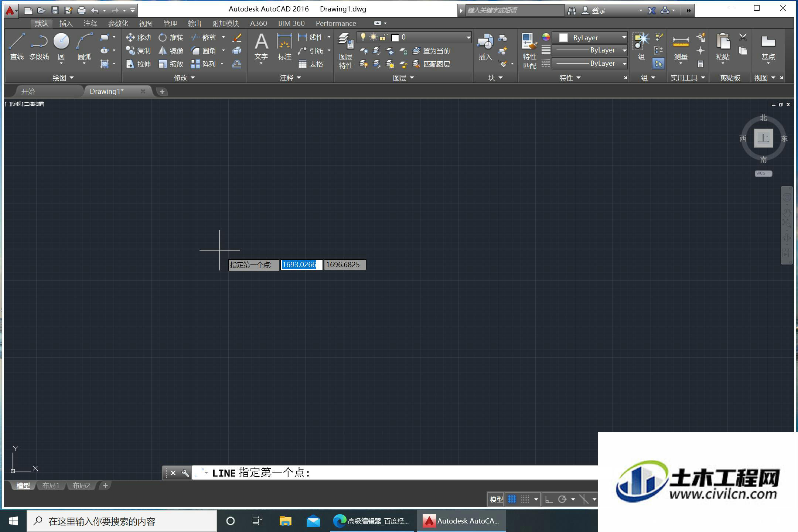This screenshot has width=798, height=532.
Task: Open the lineweight ByLayer dropdown
Action: (x=590, y=50)
